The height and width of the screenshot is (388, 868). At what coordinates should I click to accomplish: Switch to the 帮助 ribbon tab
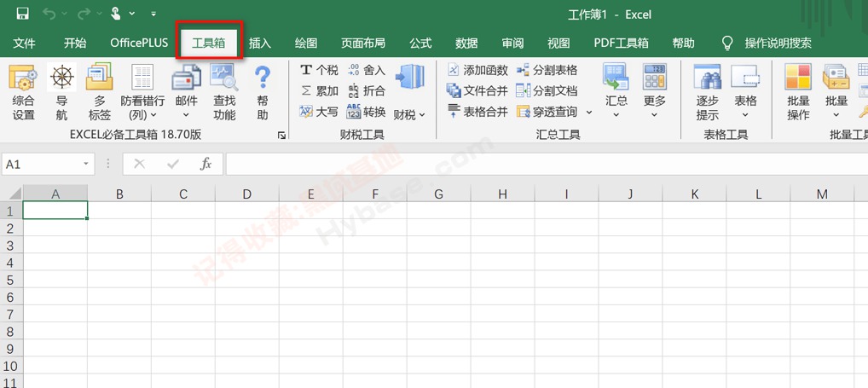click(x=684, y=43)
